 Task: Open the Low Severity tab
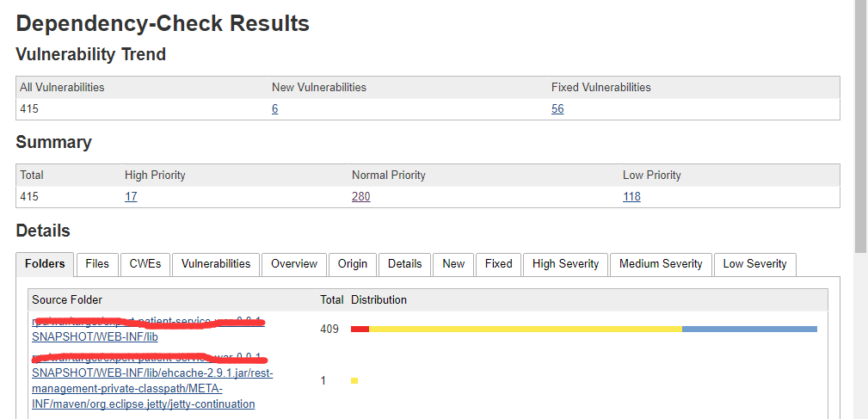[x=754, y=264]
